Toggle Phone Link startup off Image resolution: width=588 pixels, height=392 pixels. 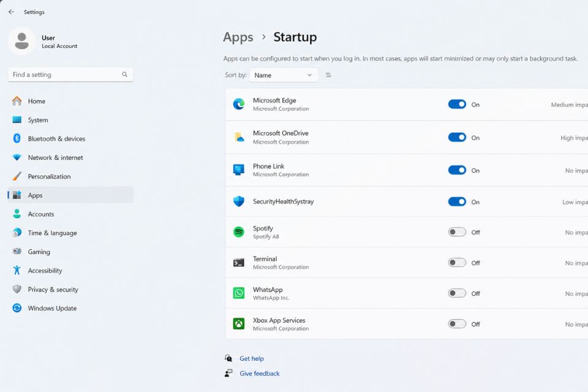point(457,170)
